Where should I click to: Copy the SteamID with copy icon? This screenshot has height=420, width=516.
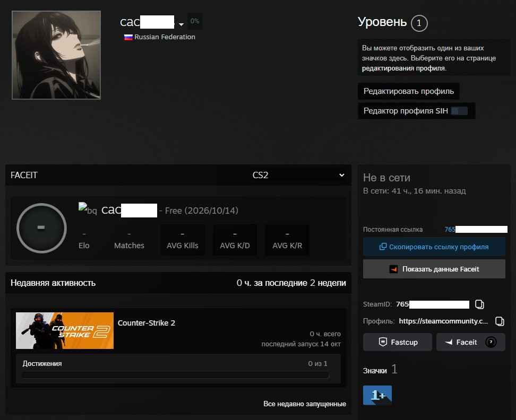479,304
